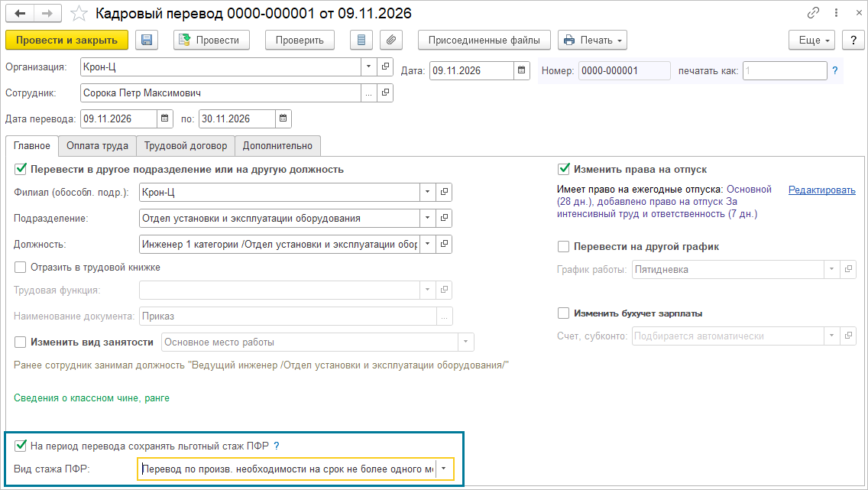Open the Должность record window
868x490 pixels.
click(x=444, y=244)
